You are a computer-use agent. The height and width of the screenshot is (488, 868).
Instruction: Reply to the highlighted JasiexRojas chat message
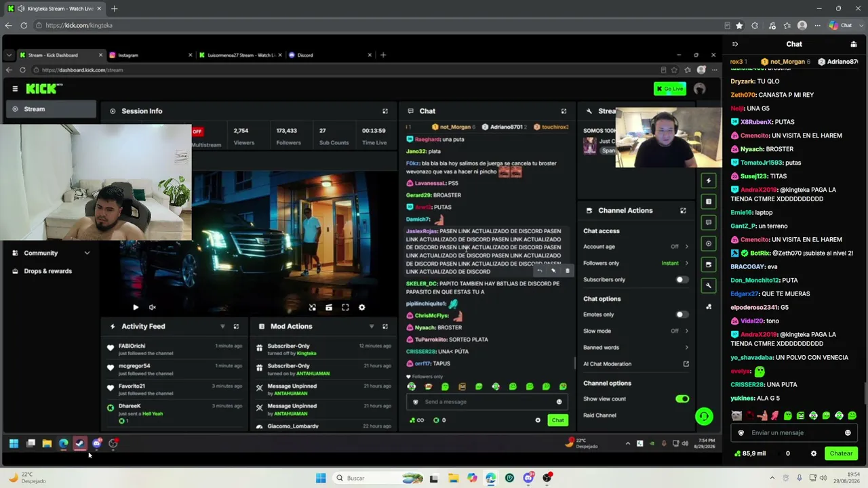point(540,271)
